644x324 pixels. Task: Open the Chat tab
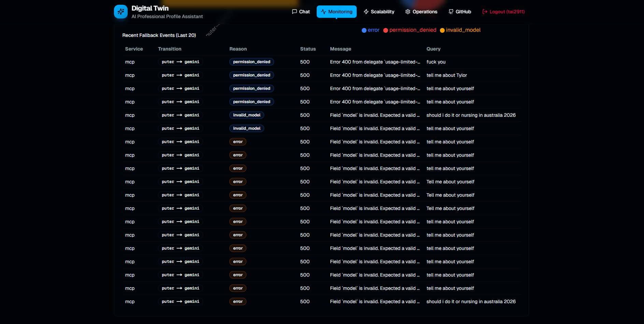301,12
